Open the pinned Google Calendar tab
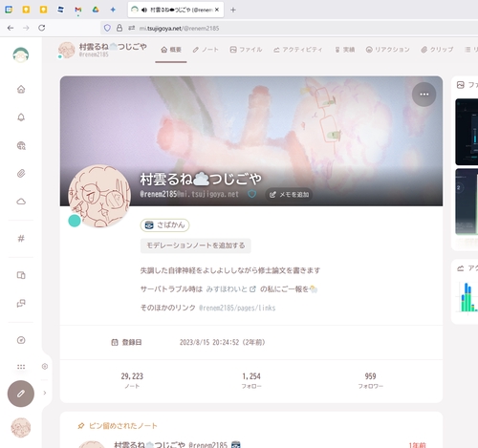478x448 pixels. click(9, 10)
